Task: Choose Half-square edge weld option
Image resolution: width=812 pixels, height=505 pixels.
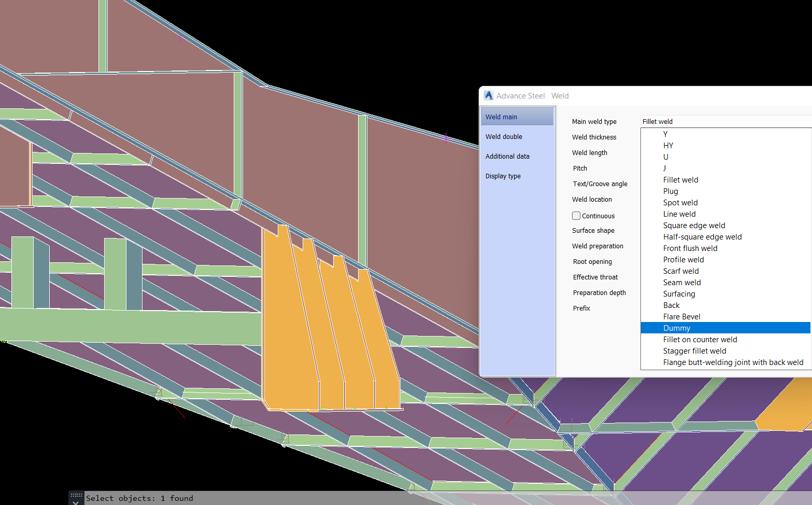Action: pos(702,236)
